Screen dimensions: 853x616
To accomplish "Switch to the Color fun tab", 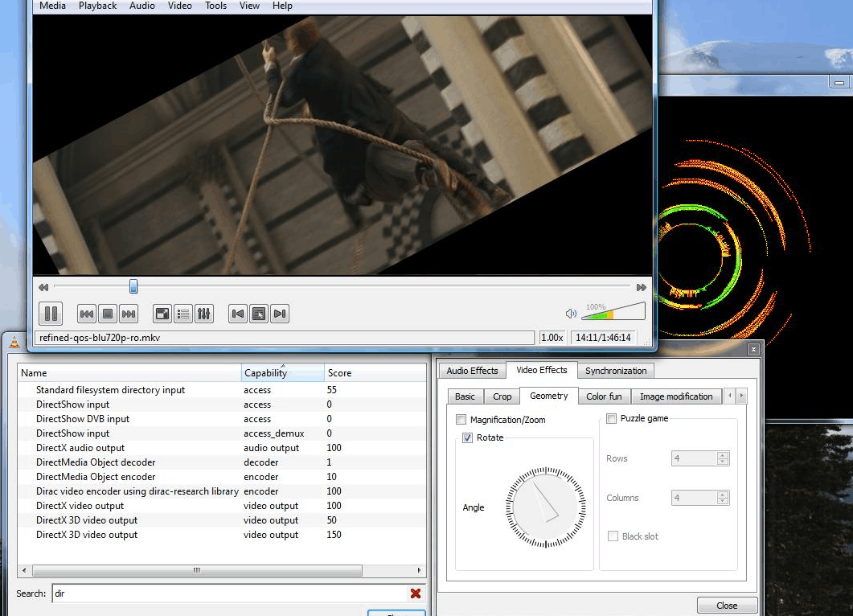I will [604, 396].
